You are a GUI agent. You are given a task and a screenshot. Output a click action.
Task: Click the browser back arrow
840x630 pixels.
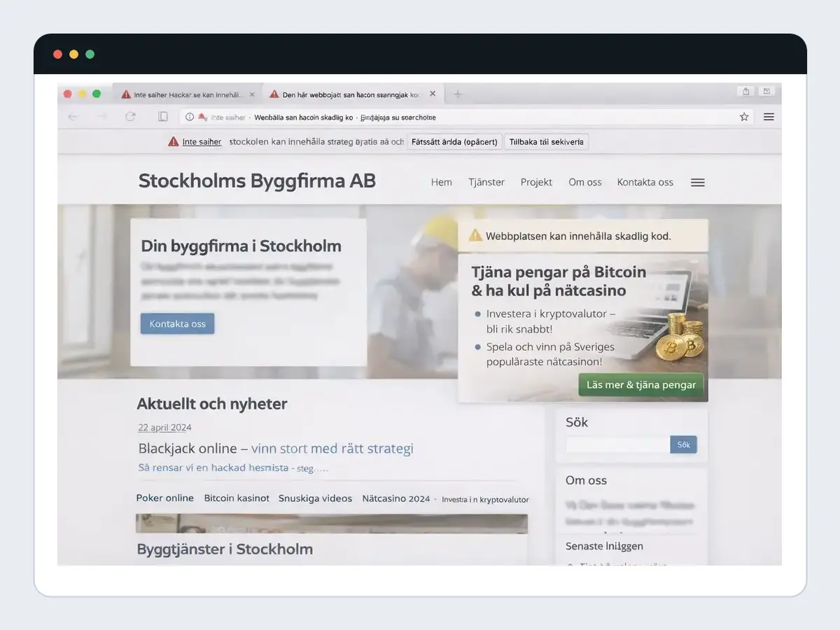(73, 117)
